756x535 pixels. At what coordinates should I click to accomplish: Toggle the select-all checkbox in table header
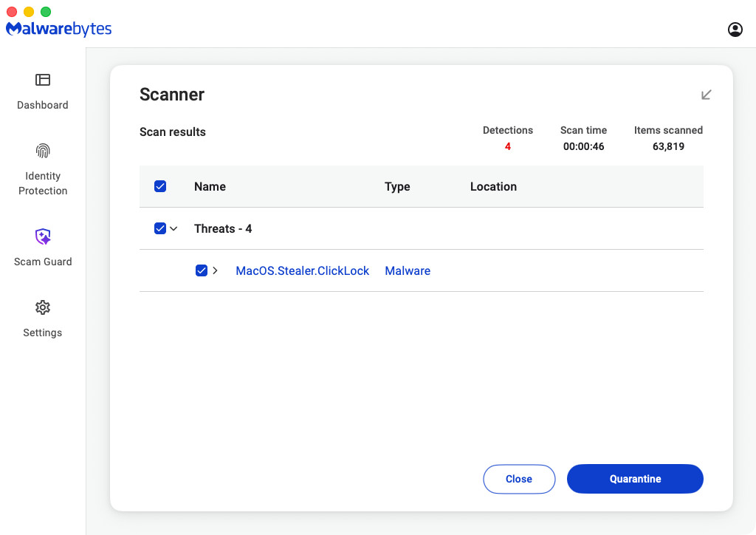pyautogui.click(x=160, y=186)
